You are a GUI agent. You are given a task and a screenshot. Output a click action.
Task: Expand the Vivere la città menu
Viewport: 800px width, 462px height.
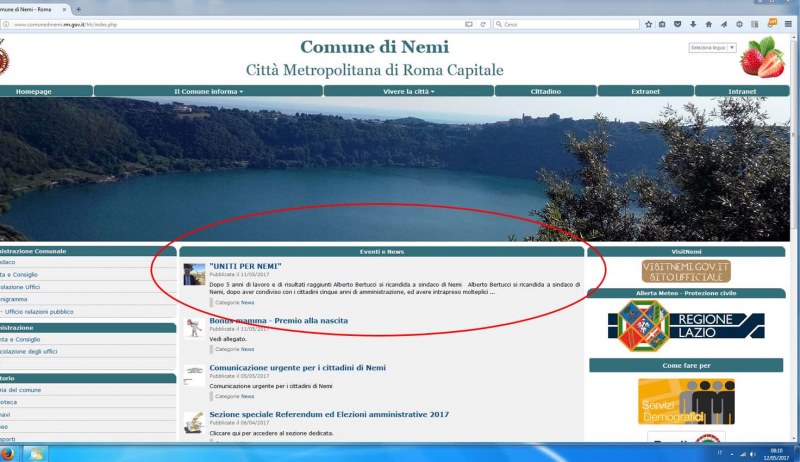(408, 91)
